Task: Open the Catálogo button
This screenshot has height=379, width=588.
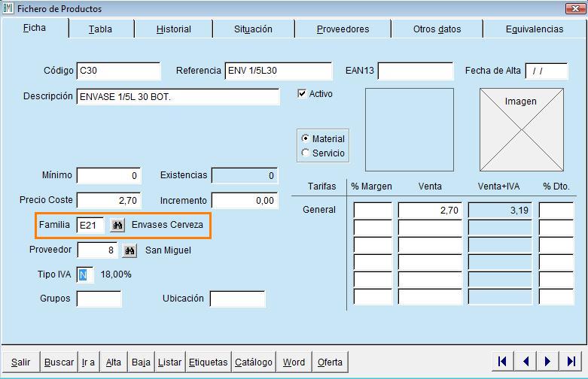Action: pos(254,362)
